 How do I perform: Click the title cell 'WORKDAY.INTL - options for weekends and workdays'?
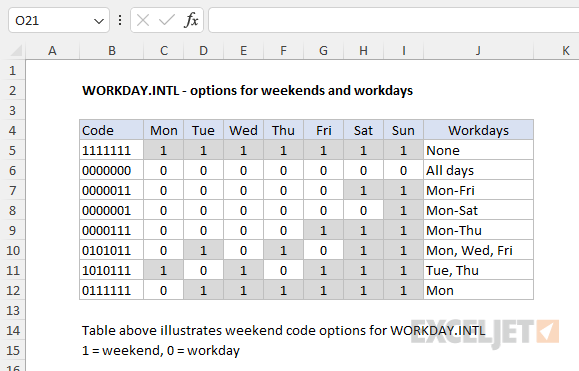[x=247, y=90]
